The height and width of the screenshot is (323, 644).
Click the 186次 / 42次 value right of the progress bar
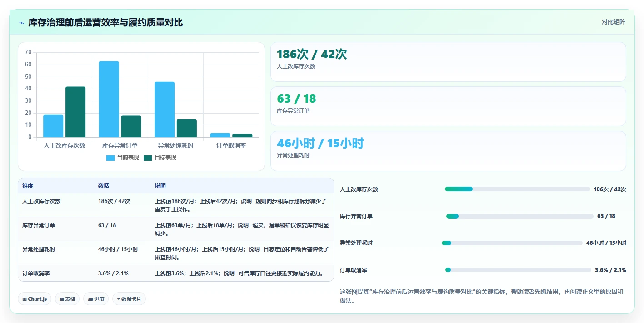pyautogui.click(x=610, y=189)
